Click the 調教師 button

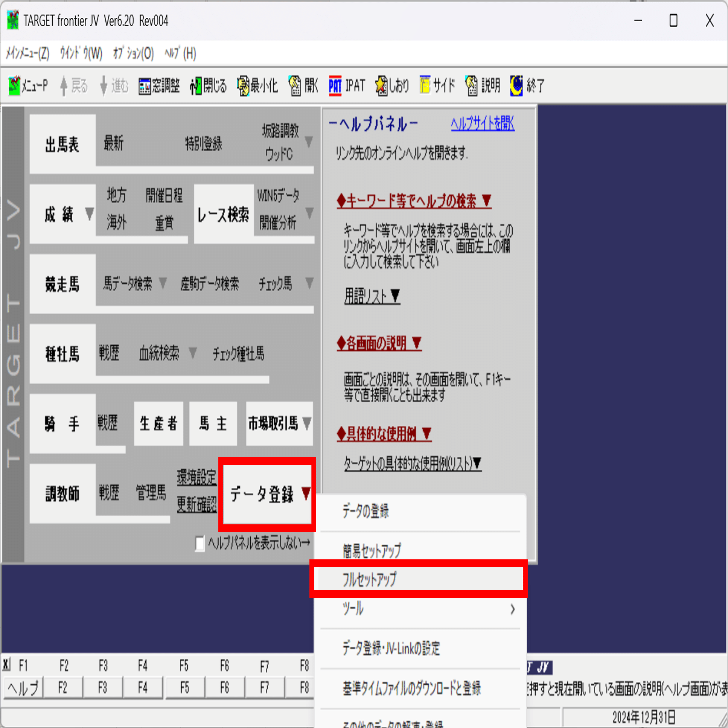(62, 493)
